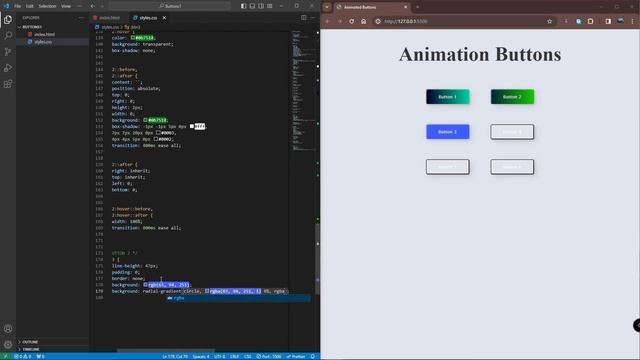This screenshot has width=640, height=360.
Task: Open the Selection menu
Action: pyautogui.click(x=47, y=6)
